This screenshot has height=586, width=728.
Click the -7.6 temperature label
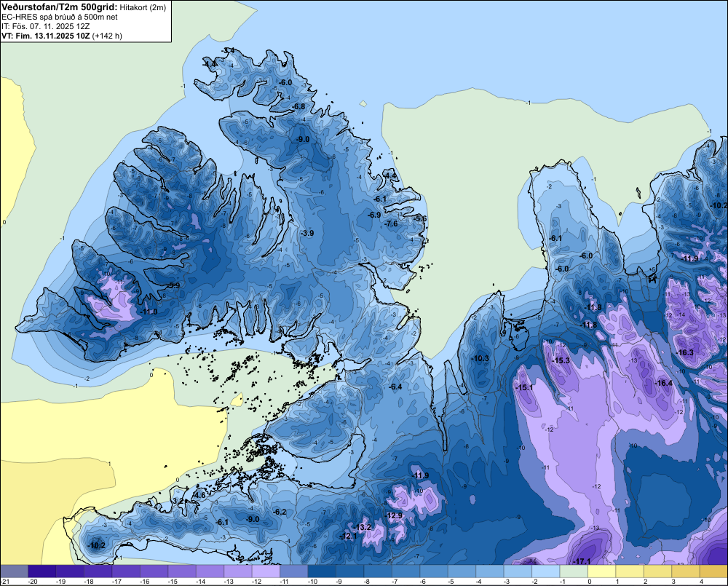coord(392,223)
